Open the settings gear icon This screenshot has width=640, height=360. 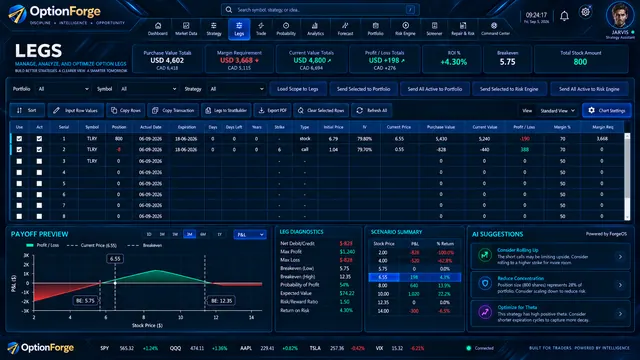(x=585, y=12)
